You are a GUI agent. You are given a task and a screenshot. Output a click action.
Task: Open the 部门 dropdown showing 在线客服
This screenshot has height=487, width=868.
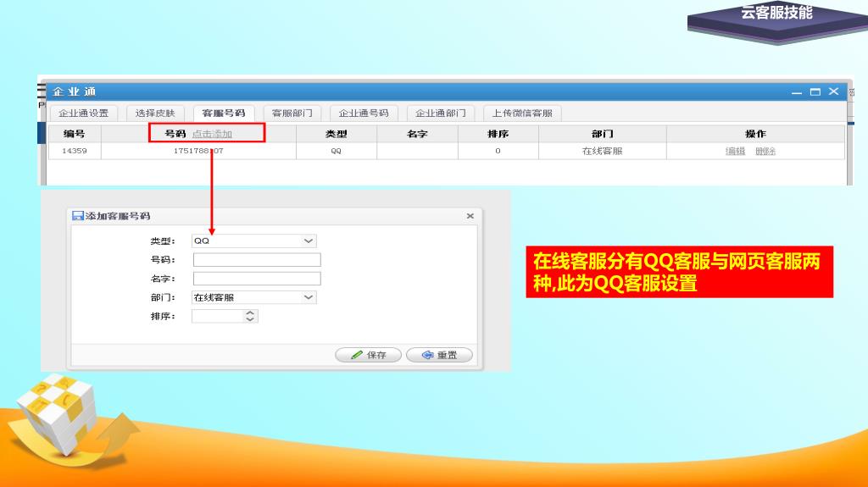[254, 297]
